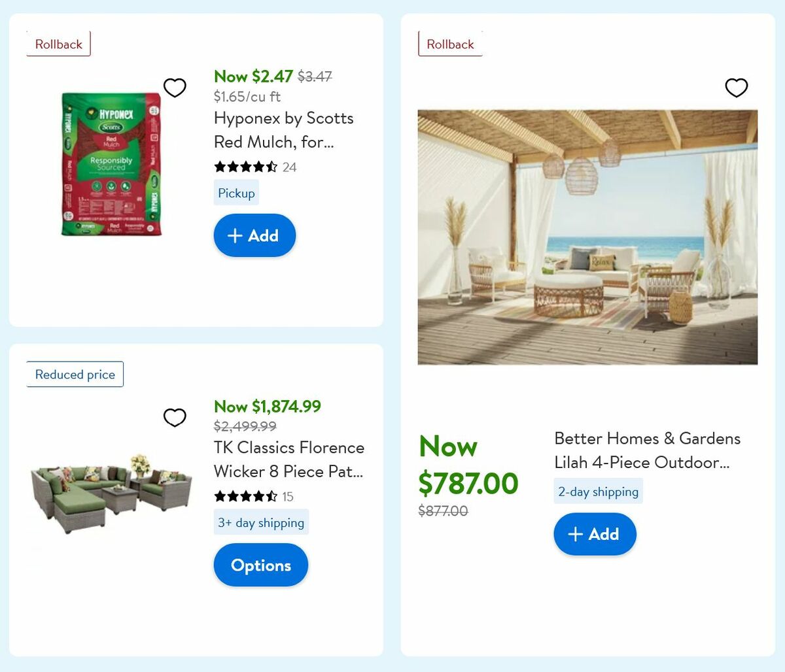The height and width of the screenshot is (672, 785).
Task: Add the Hyponex Red Mulch to cart
Action: pyautogui.click(x=254, y=235)
